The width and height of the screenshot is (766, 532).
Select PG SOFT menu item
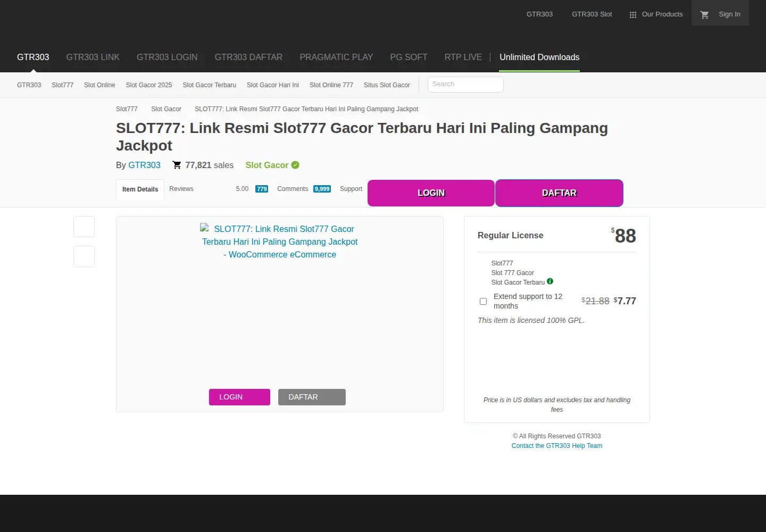tap(409, 57)
